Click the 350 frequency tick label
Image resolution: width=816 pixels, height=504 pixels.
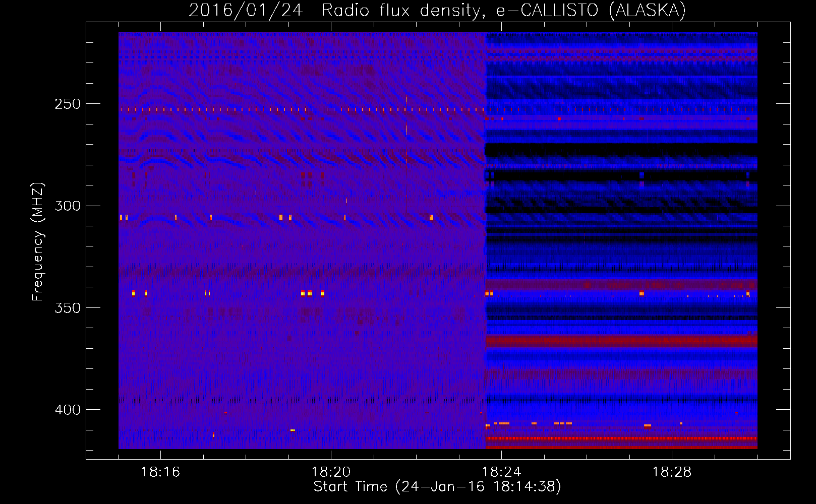click(x=68, y=307)
